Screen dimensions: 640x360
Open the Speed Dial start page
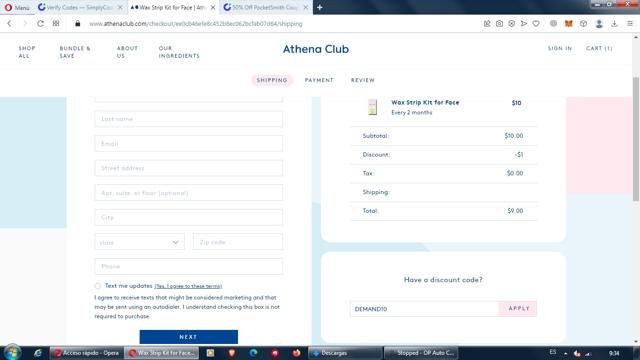tap(56, 24)
